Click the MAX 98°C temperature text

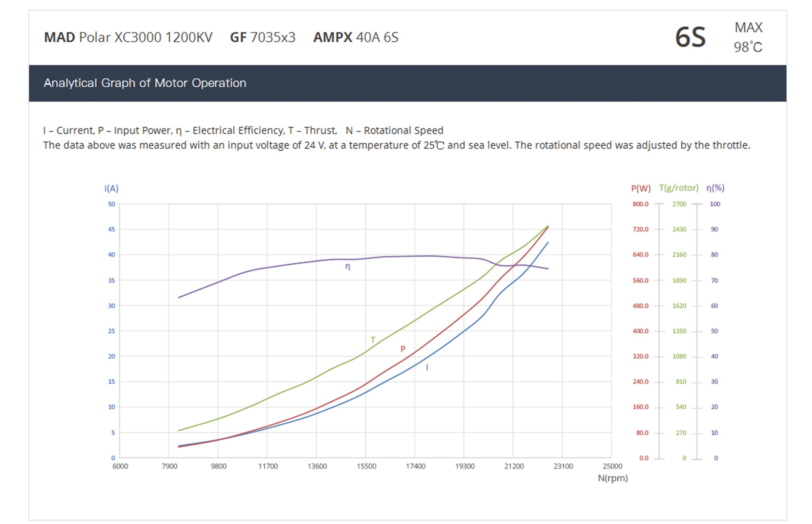[748, 37]
